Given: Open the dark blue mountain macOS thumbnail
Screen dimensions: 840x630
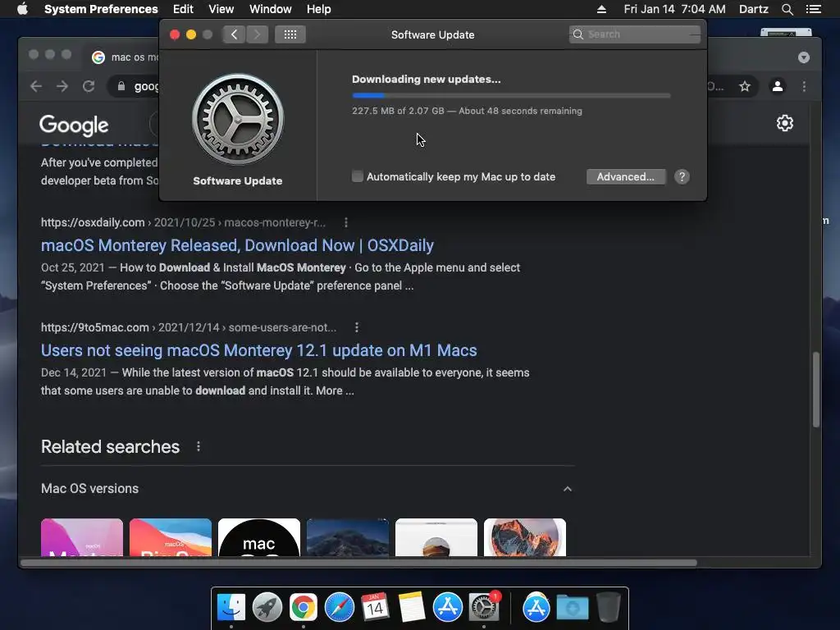Looking at the screenshot, I should point(348,537).
